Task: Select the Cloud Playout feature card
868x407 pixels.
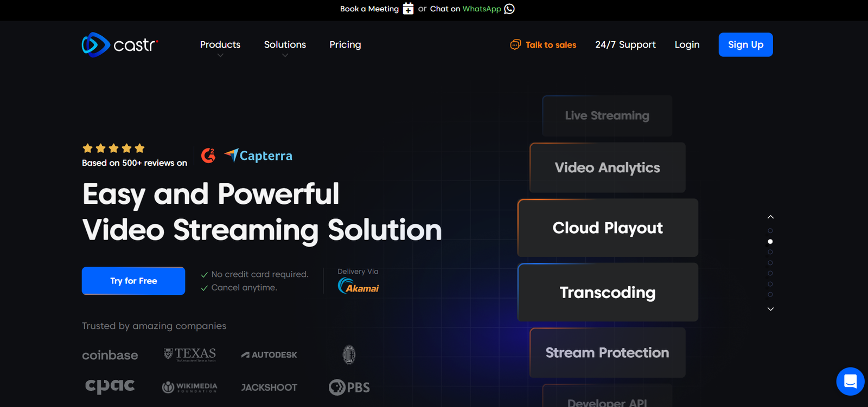Action: pos(608,228)
